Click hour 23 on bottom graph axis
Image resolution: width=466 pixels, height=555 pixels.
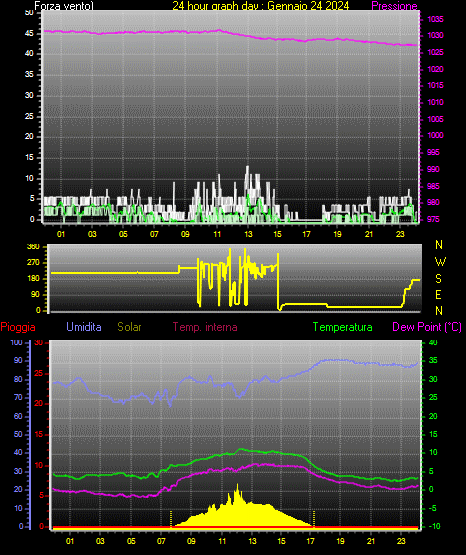click(401, 541)
